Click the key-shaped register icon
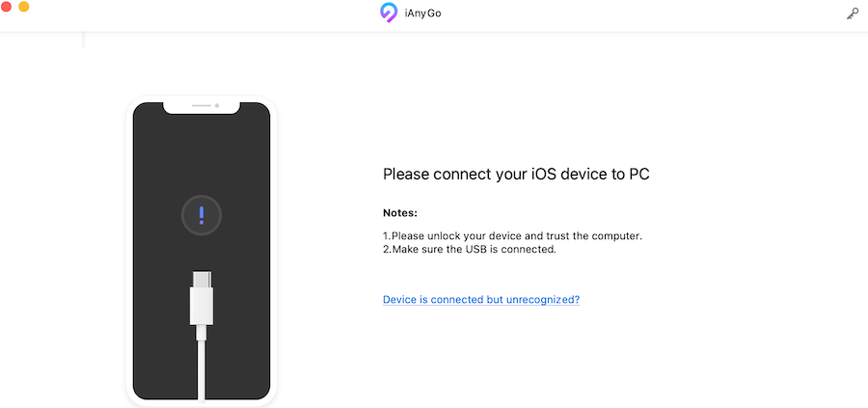868x408 pixels. [853, 14]
